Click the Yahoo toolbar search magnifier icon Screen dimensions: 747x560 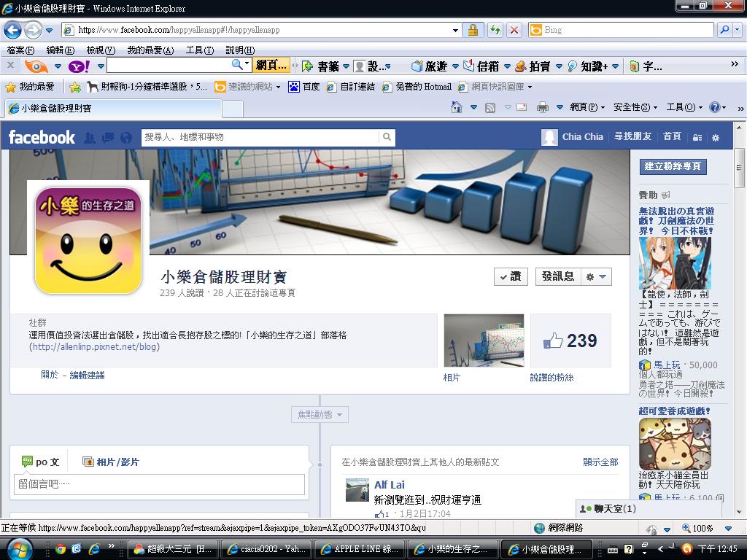pyautogui.click(x=237, y=65)
